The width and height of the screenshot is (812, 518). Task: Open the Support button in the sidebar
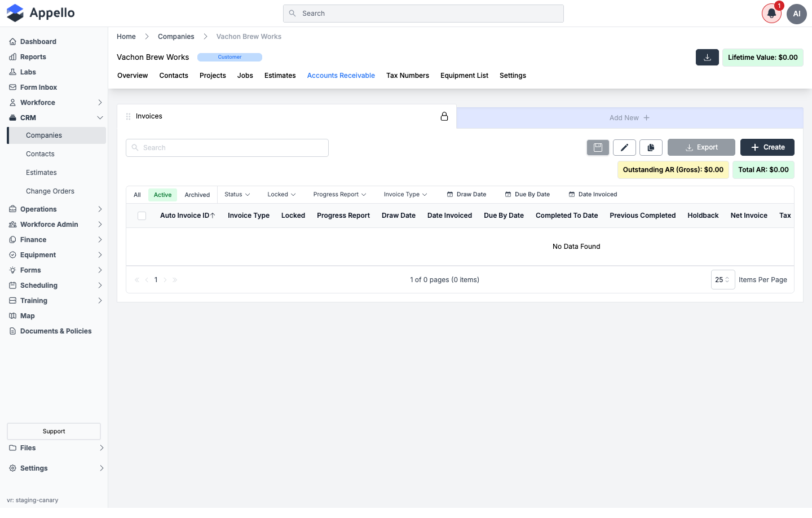tap(54, 432)
